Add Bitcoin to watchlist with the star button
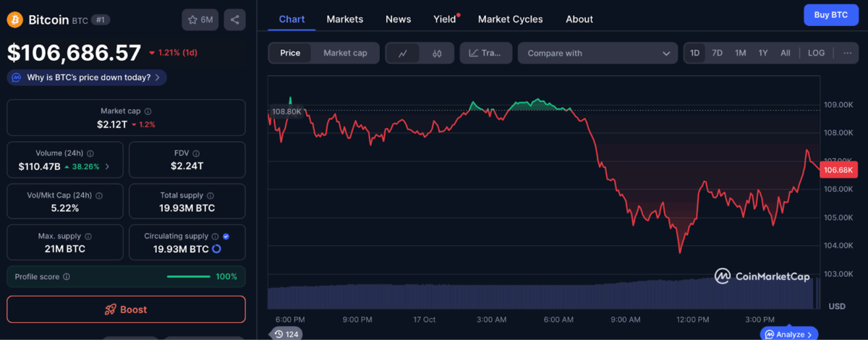Screen dimensions: 868x340 [x=200, y=20]
